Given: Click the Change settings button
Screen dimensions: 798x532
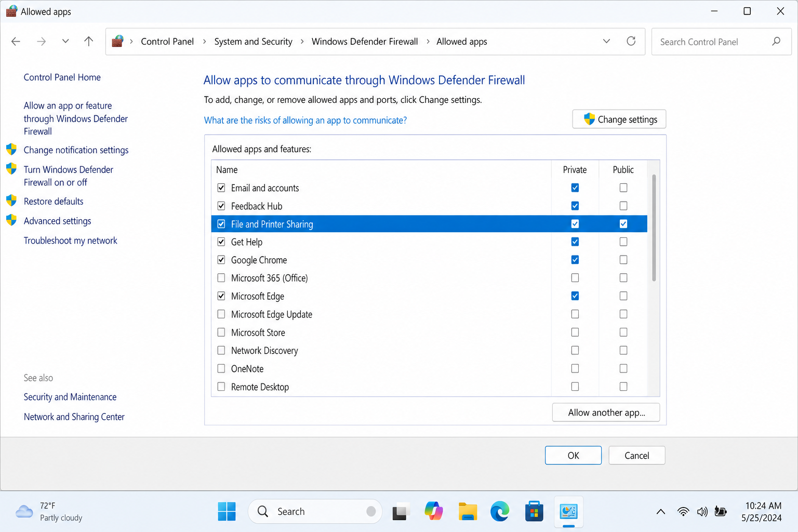Looking at the screenshot, I should (619, 119).
